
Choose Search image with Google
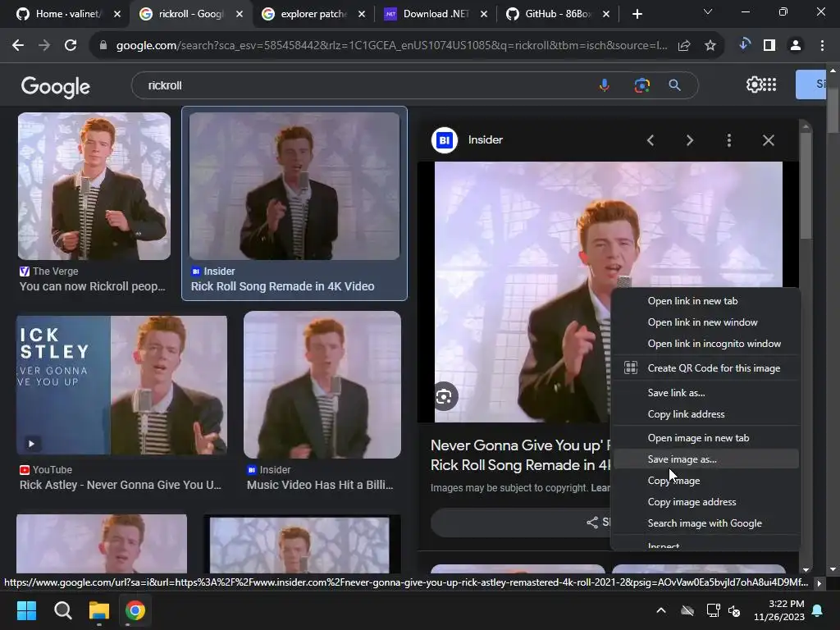coord(705,523)
